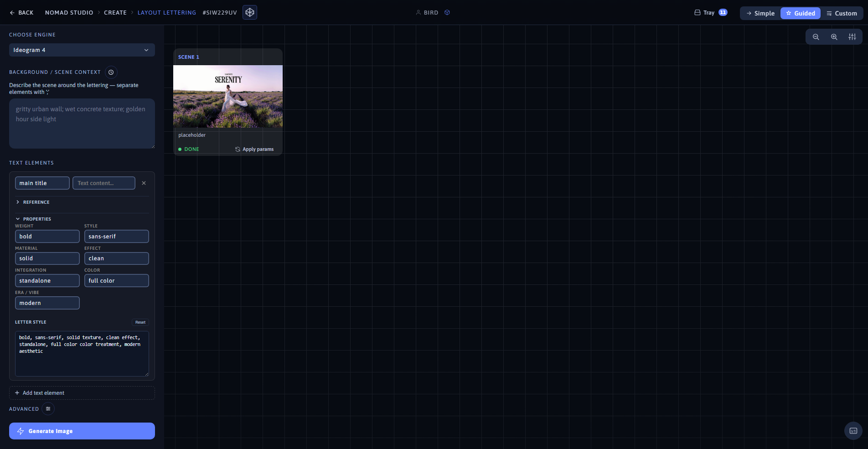This screenshot has width=868, height=449.
Task: Switch to Guided mode tab
Action: [x=801, y=13]
